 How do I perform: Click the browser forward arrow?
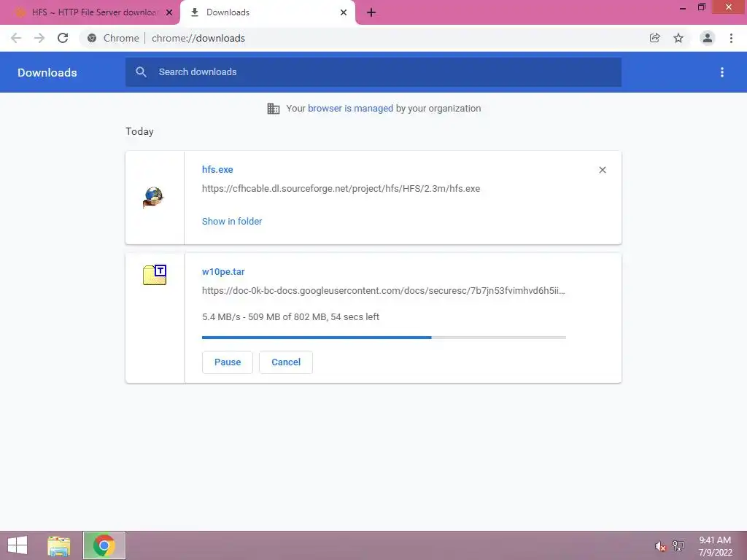coord(39,38)
